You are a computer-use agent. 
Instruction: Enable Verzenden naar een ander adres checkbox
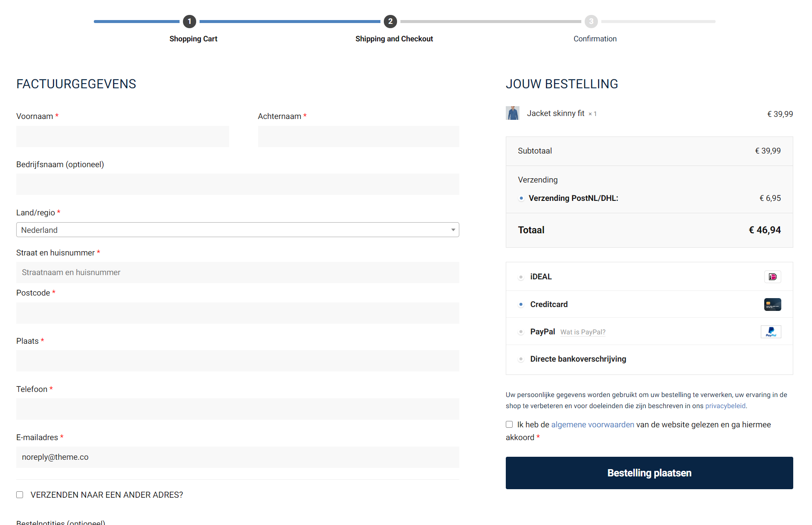coord(20,495)
